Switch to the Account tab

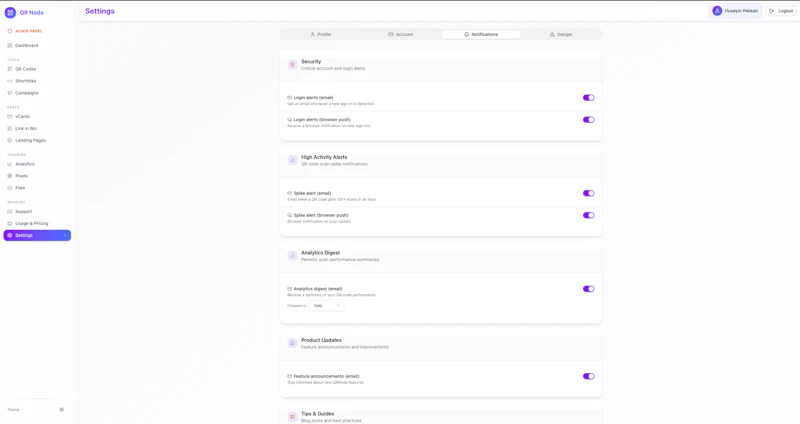pyautogui.click(x=401, y=34)
